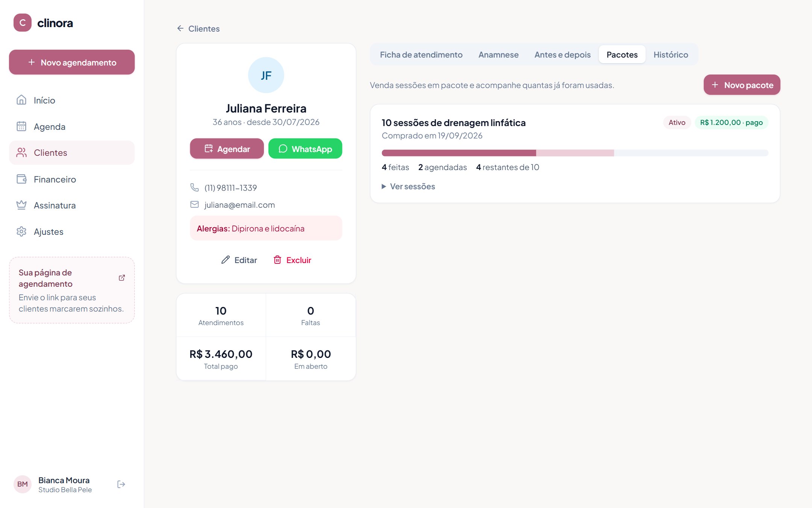812x508 pixels.
Task: Click the Alergias warning note
Action: tap(266, 228)
